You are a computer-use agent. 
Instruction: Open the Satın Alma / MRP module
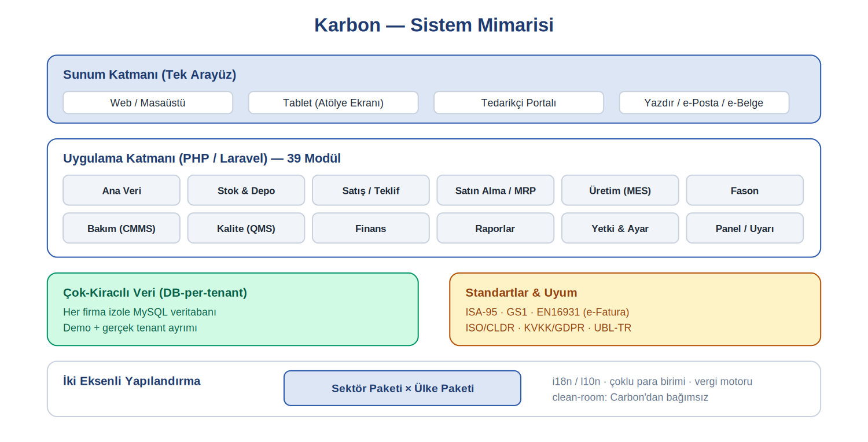click(x=495, y=190)
